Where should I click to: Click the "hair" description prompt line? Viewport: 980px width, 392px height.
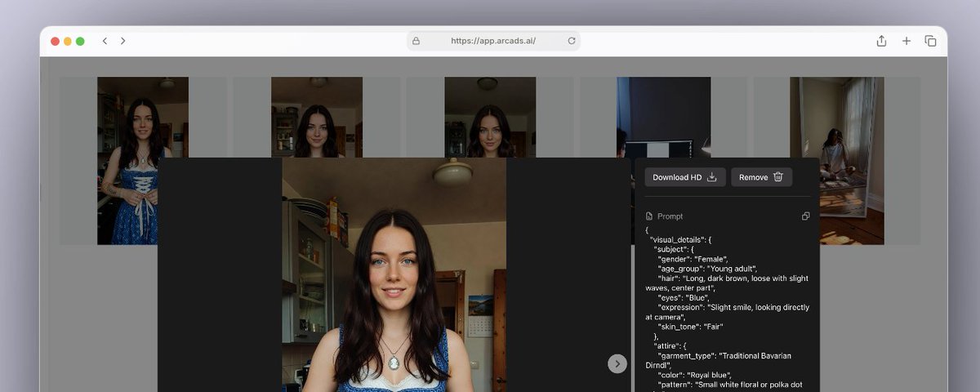726,283
